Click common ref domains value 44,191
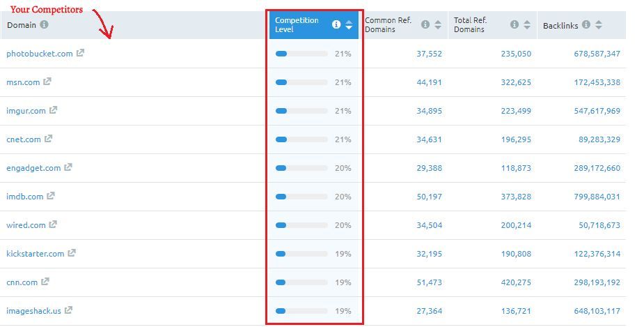 pos(429,82)
